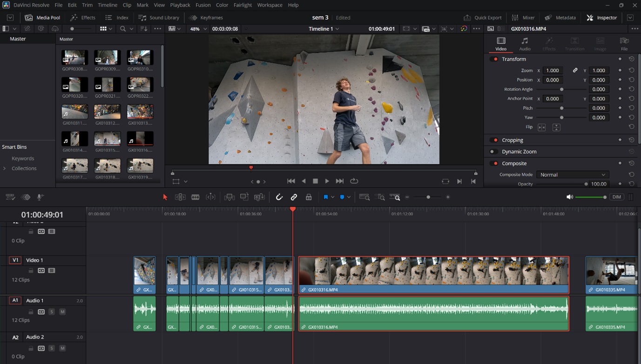The width and height of the screenshot is (641, 364).
Task: Click the Quick Export button
Action: [483, 17]
